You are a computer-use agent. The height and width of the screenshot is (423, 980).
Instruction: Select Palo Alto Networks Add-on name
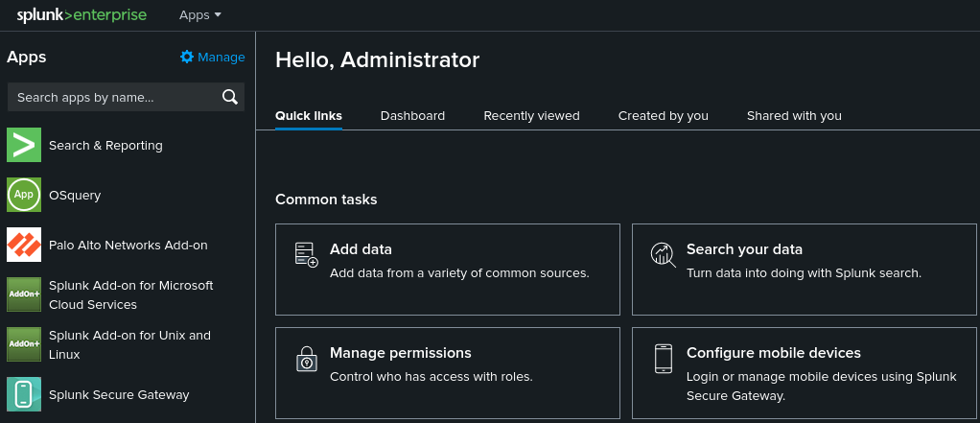pyautogui.click(x=128, y=245)
